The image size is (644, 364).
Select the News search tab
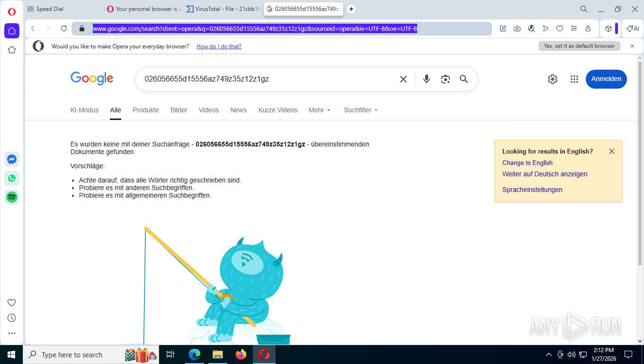click(239, 110)
